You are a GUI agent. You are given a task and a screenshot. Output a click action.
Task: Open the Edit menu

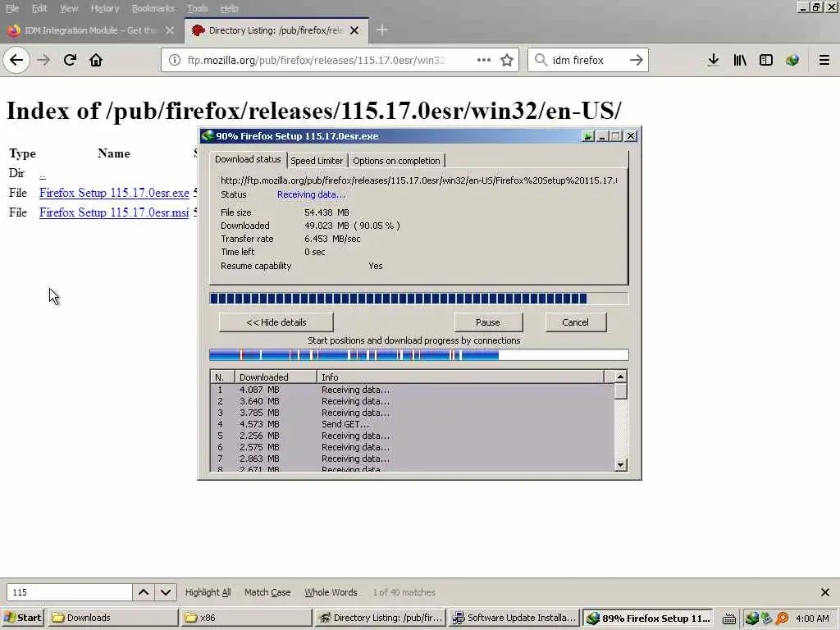pos(39,8)
